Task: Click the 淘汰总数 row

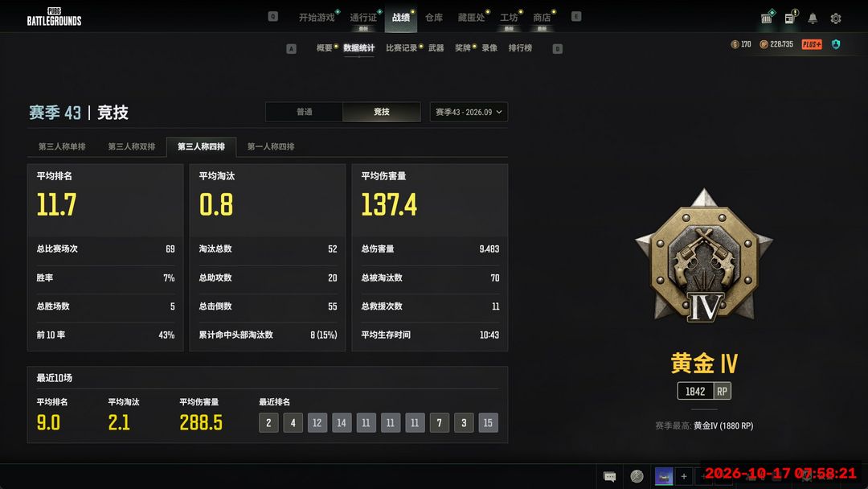Action: pos(268,249)
